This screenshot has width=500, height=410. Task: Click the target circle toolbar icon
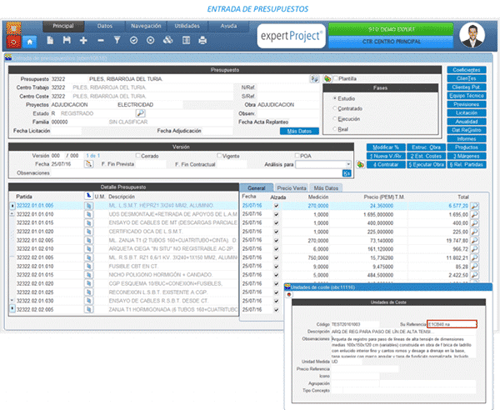click(x=150, y=41)
